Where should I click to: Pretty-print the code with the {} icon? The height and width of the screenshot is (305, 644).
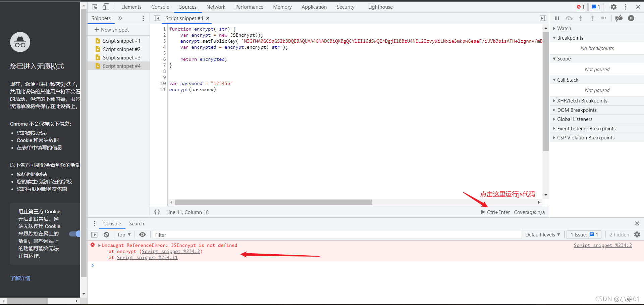[x=157, y=212]
